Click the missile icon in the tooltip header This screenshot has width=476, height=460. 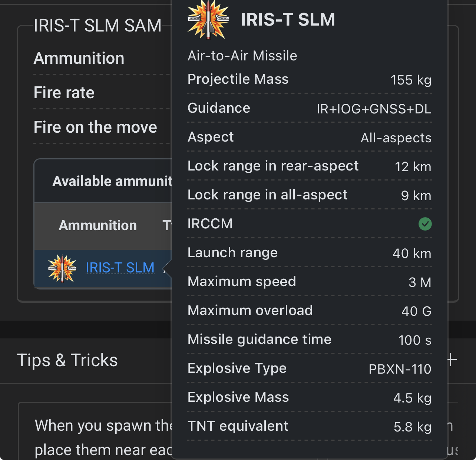click(x=208, y=20)
